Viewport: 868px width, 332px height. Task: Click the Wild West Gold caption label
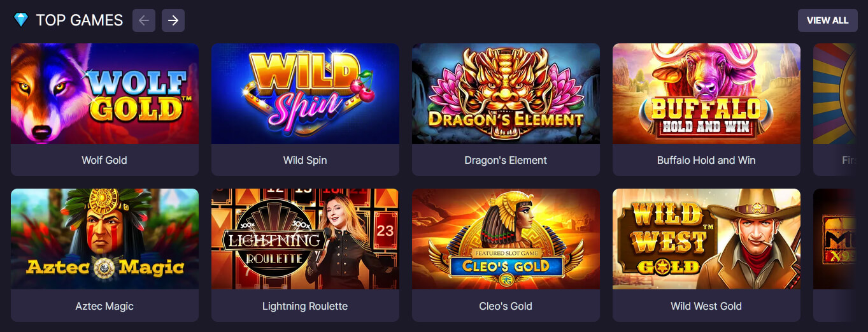(x=706, y=306)
